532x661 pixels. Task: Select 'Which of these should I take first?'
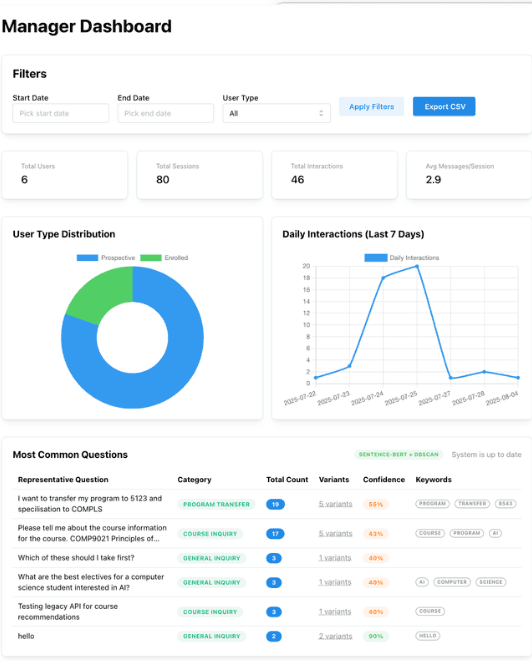[x=76, y=558]
